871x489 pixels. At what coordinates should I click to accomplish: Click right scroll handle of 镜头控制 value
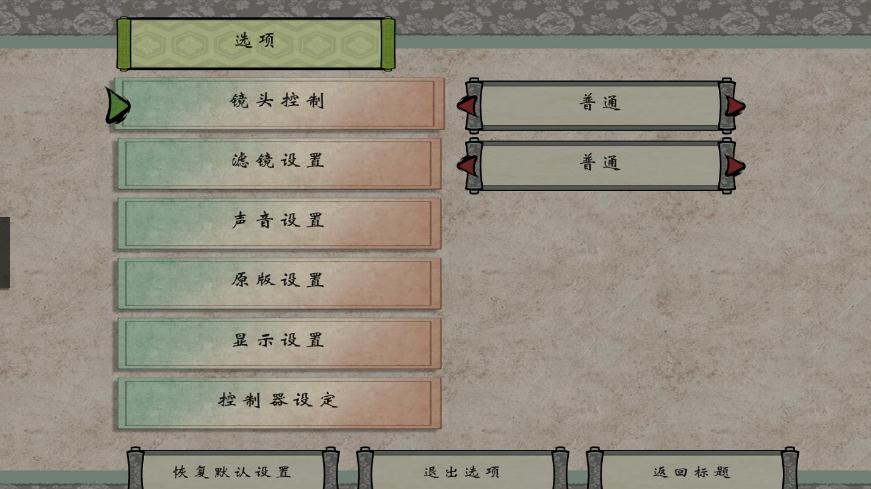click(727, 106)
